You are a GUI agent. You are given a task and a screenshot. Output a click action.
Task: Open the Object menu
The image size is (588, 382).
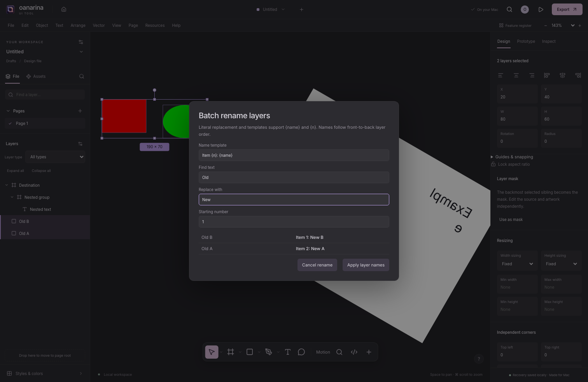tap(42, 25)
